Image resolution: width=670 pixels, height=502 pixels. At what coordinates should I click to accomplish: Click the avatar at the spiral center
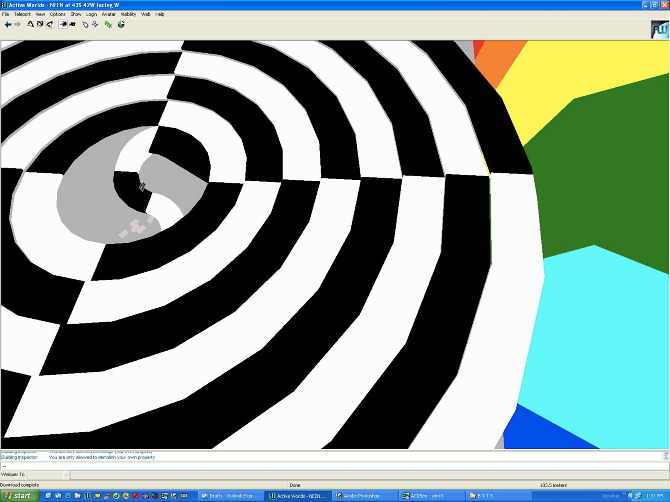143,186
